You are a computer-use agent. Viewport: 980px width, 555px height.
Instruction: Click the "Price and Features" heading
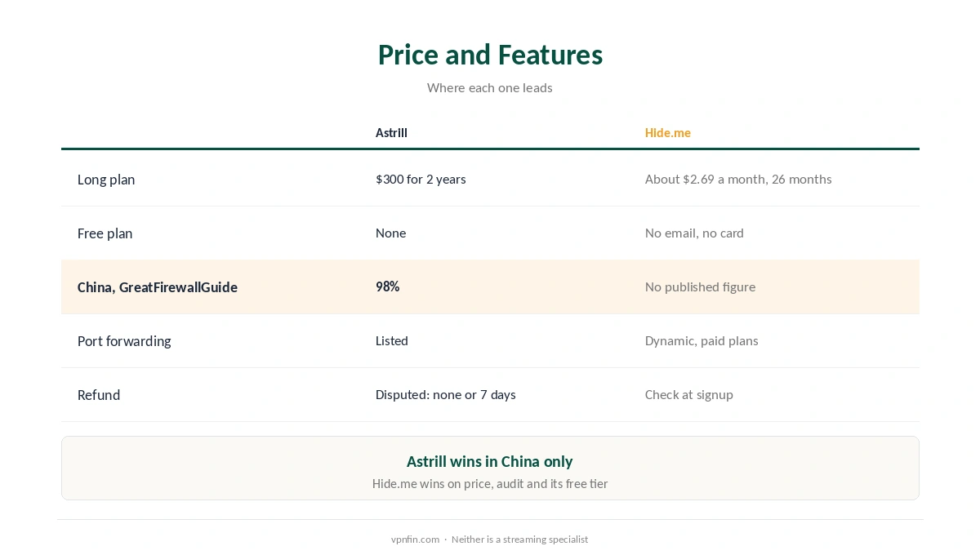click(490, 55)
